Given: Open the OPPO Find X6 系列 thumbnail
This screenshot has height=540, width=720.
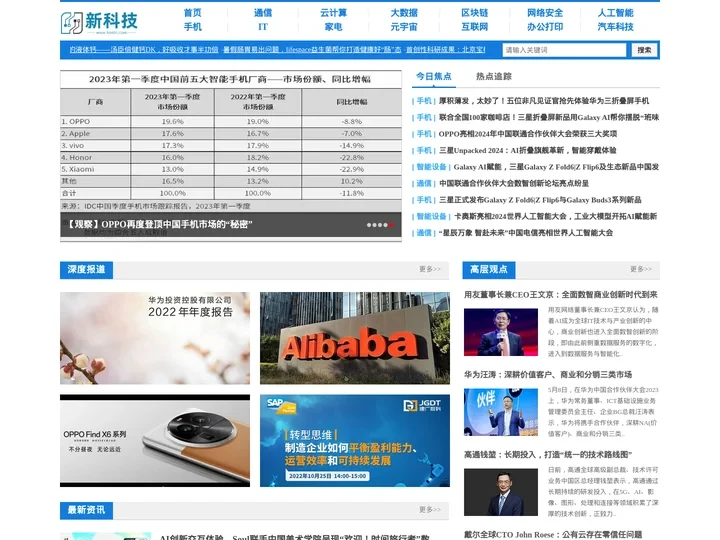Looking at the screenshot, I should (155, 440).
